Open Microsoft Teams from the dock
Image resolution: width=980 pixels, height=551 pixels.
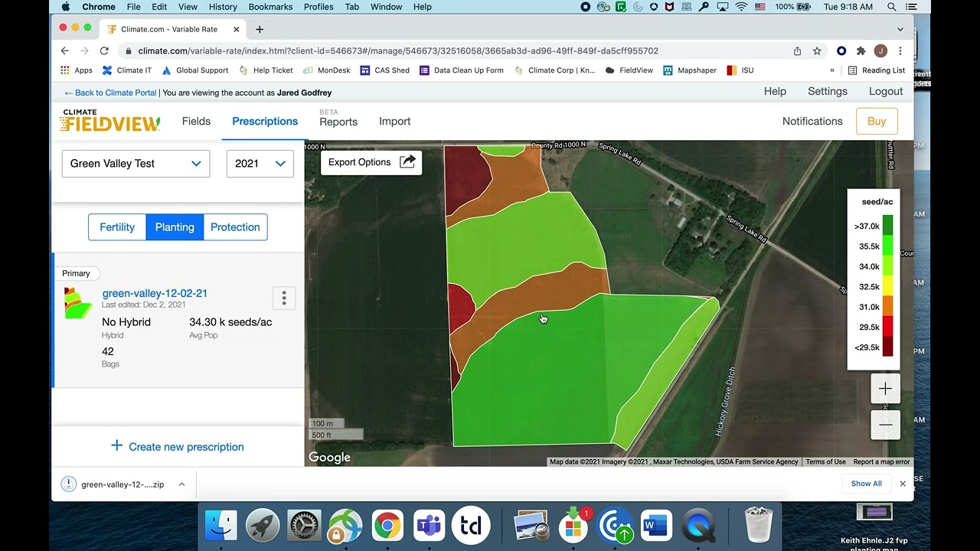tap(429, 526)
